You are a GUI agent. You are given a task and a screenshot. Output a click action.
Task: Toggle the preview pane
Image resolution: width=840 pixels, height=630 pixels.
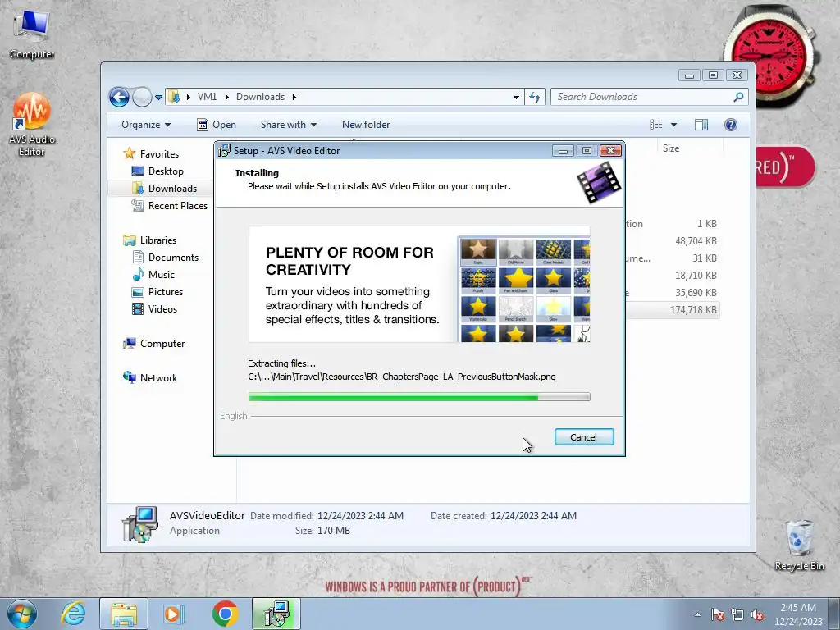(701, 125)
